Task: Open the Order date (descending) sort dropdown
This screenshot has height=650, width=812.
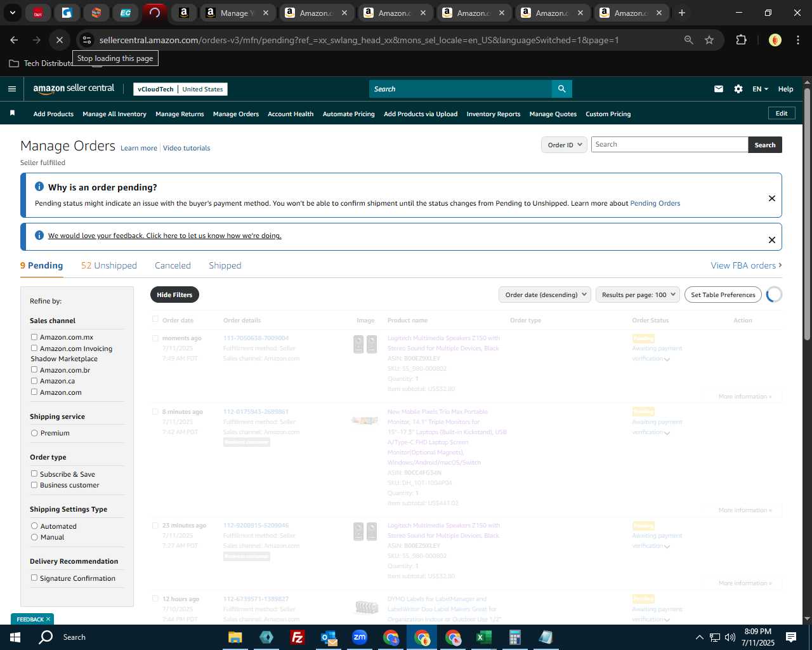Action: (545, 295)
